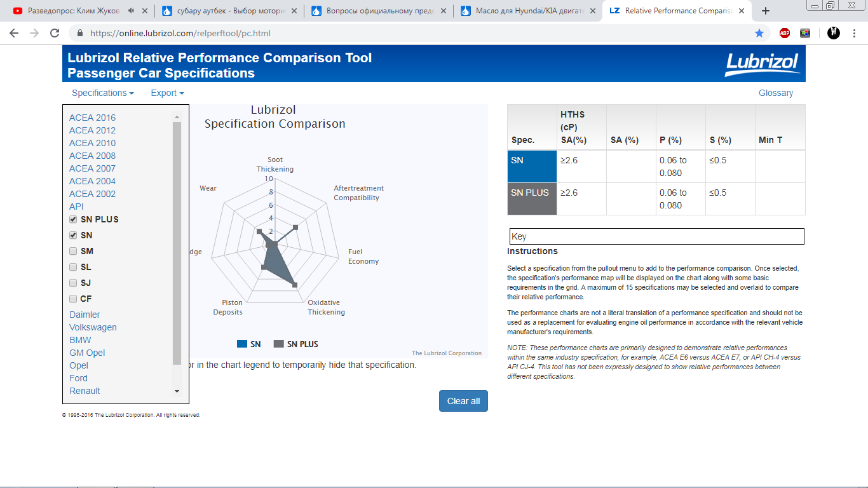Close the Relative Performance Comparison tab
This screenshot has width=868, height=488.
pos(743,11)
